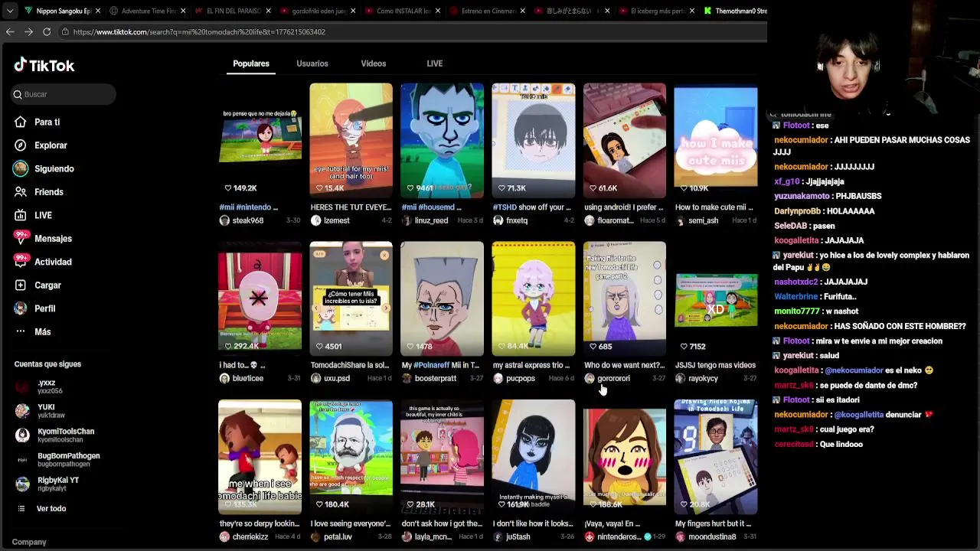Open RigbyKal YT followed account
980x551 pixels.
(x=47, y=484)
